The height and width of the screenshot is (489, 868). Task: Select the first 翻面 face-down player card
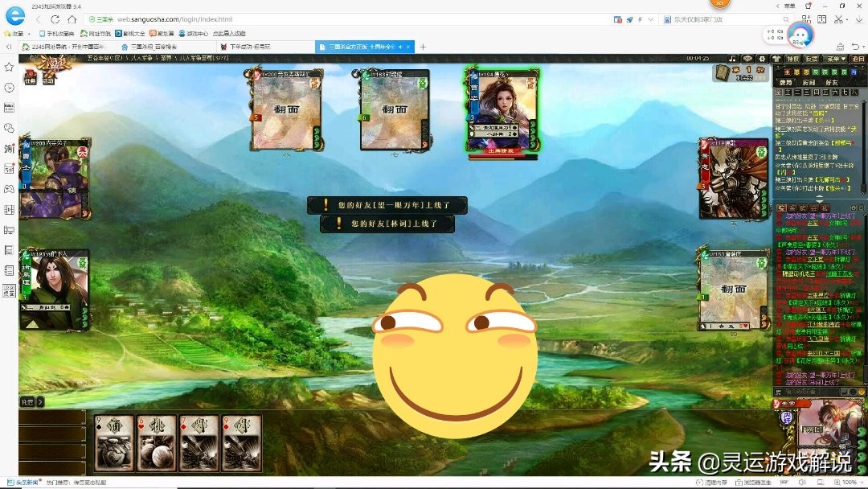(286, 109)
